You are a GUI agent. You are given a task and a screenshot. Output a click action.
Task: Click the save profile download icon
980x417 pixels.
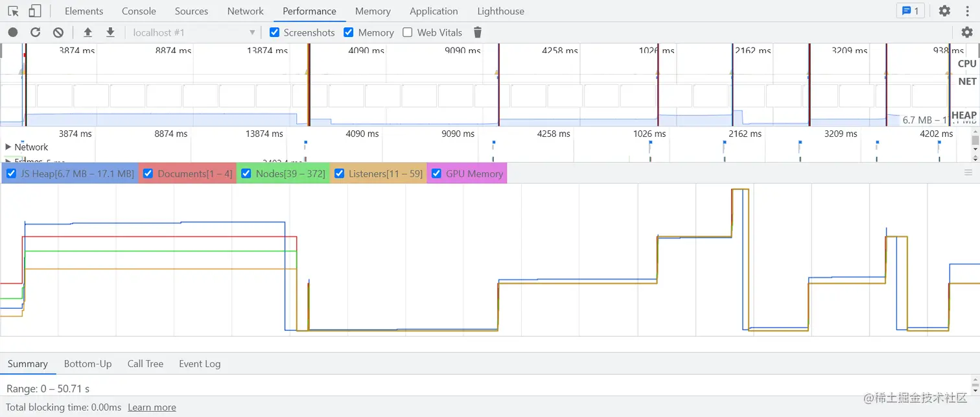click(110, 32)
